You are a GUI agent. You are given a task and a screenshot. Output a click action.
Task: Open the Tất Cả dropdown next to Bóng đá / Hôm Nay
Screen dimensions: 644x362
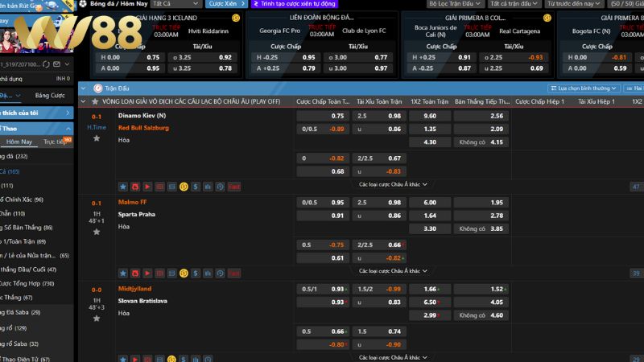pyautogui.click(x=175, y=4)
